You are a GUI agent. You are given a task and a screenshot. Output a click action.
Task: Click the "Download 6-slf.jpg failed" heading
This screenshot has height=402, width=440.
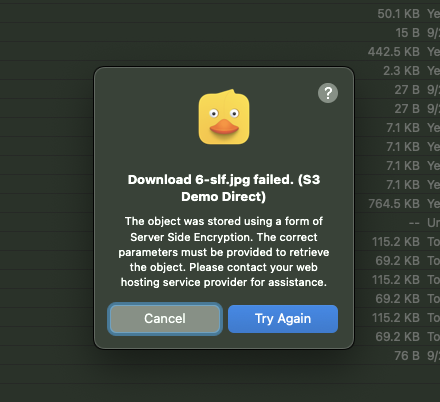pos(224,188)
